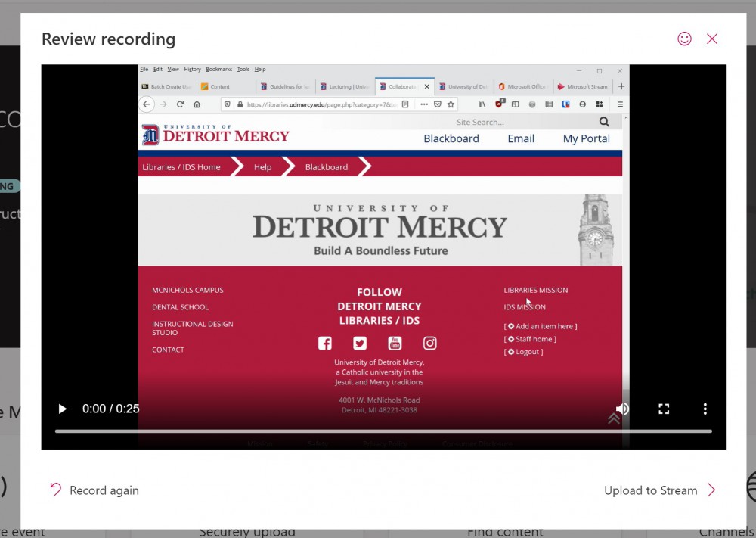Open the Facebook icon on the library page
756x538 pixels.
coord(324,343)
